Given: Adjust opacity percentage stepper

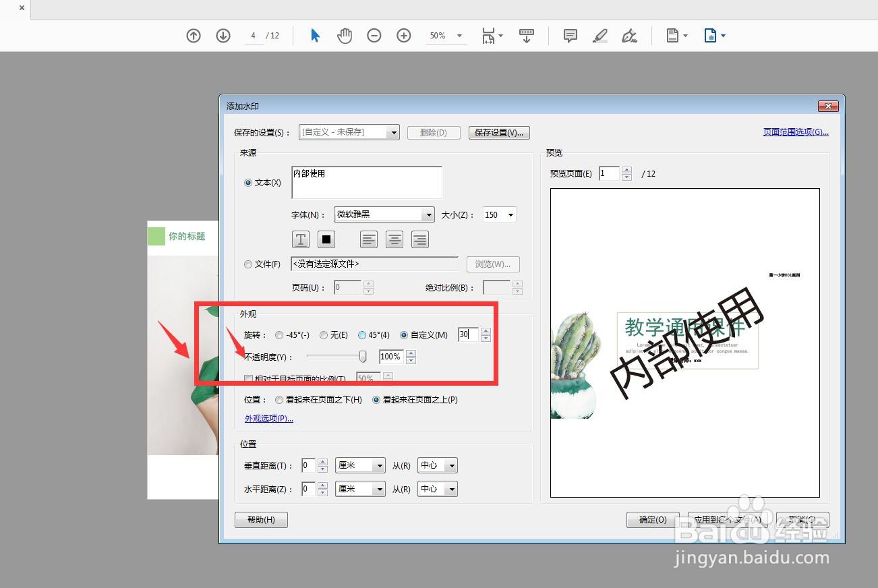Looking at the screenshot, I should click(x=411, y=357).
